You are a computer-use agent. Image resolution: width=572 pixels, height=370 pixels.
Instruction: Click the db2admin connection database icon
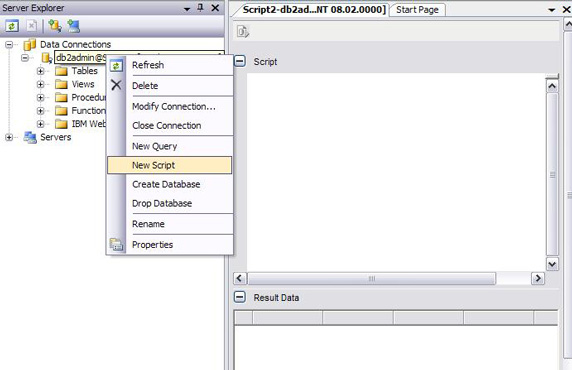click(x=47, y=58)
